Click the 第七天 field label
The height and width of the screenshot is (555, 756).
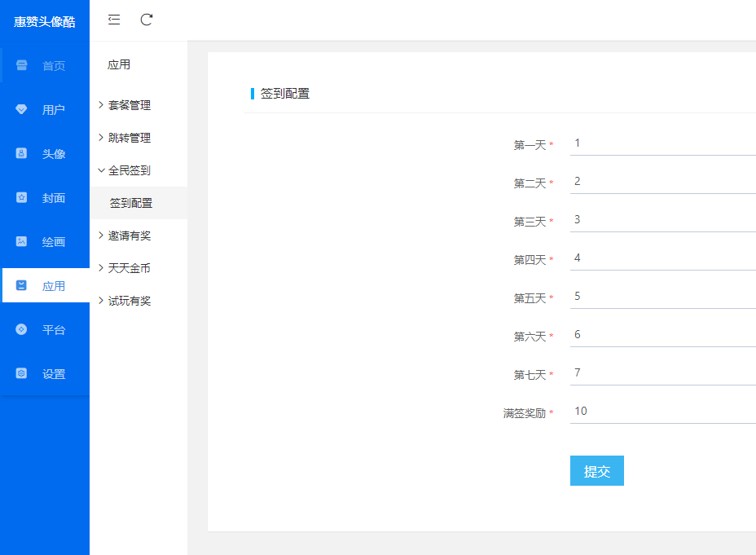pyautogui.click(x=530, y=375)
